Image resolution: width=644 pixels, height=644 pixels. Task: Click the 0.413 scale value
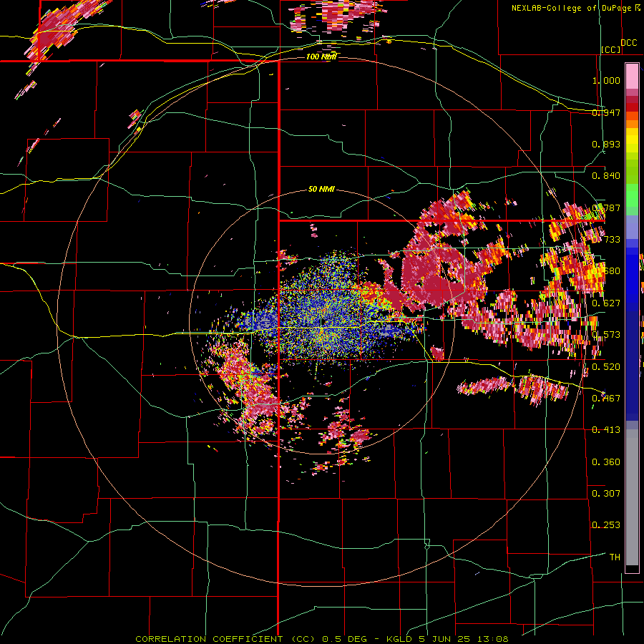[606, 430]
